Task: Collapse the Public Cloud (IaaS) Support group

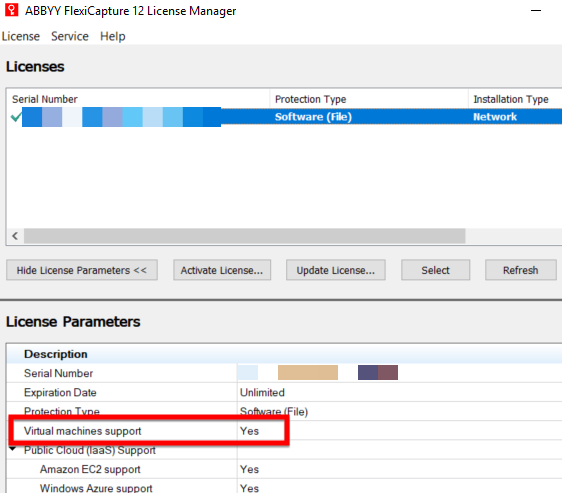Action: pos(13,449)
